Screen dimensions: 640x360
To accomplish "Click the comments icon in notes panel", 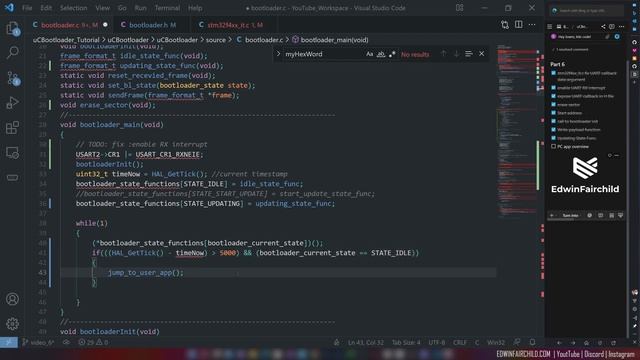I will click(612, 27).
